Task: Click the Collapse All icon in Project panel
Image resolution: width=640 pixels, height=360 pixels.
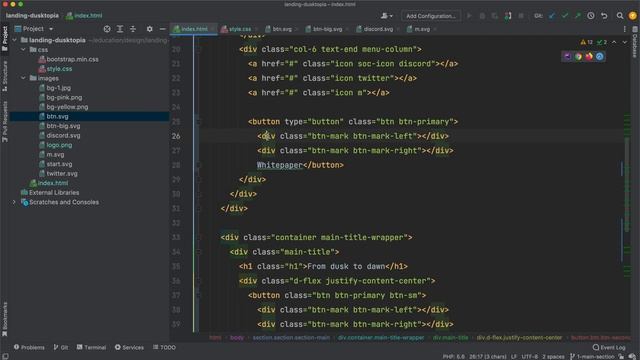Action: tap(133, 29)
